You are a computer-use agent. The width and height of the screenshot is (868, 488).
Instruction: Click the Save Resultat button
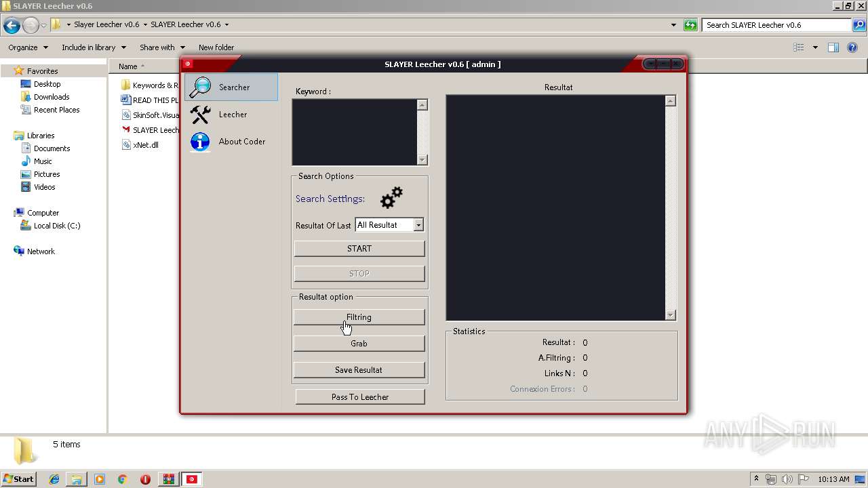359,370
